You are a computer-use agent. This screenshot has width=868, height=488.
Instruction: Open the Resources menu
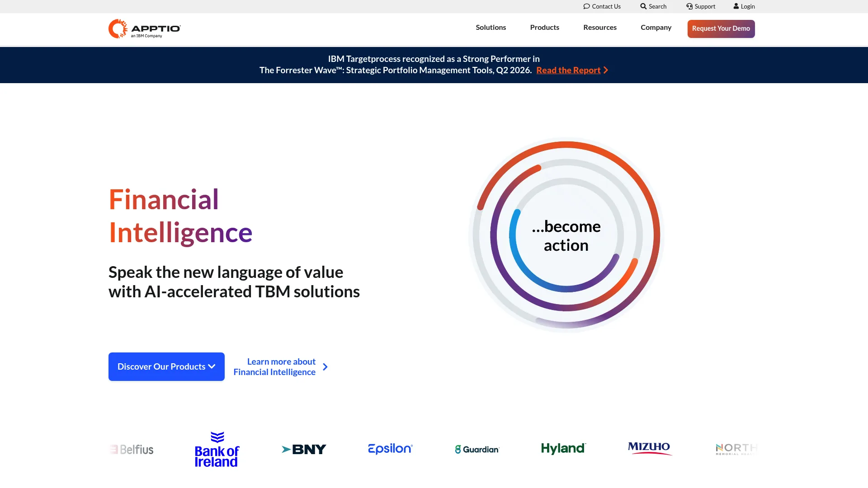pyautogui.click(x=600, y=28)
